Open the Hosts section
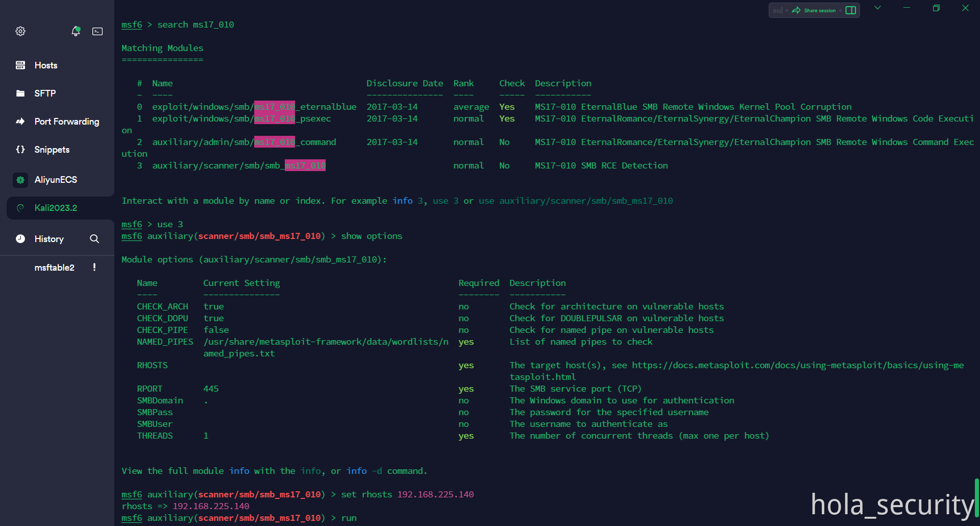This screenshot has height=526, width=980. pos(46,65)
